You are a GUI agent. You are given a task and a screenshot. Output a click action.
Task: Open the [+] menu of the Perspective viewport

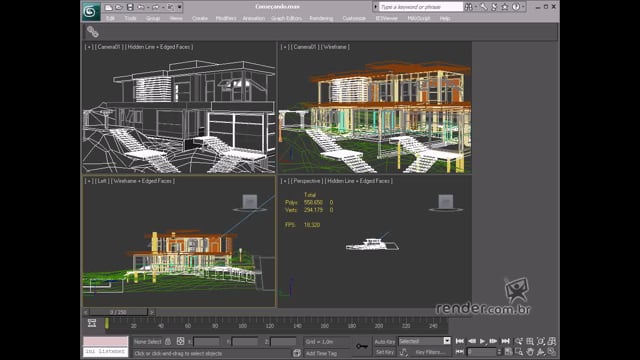pos(284,181)
